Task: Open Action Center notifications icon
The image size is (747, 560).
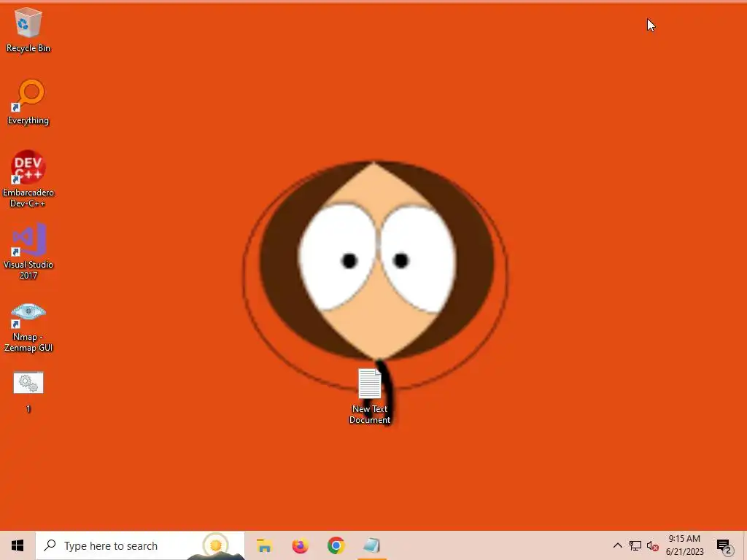Action: [x=724, y=545]
